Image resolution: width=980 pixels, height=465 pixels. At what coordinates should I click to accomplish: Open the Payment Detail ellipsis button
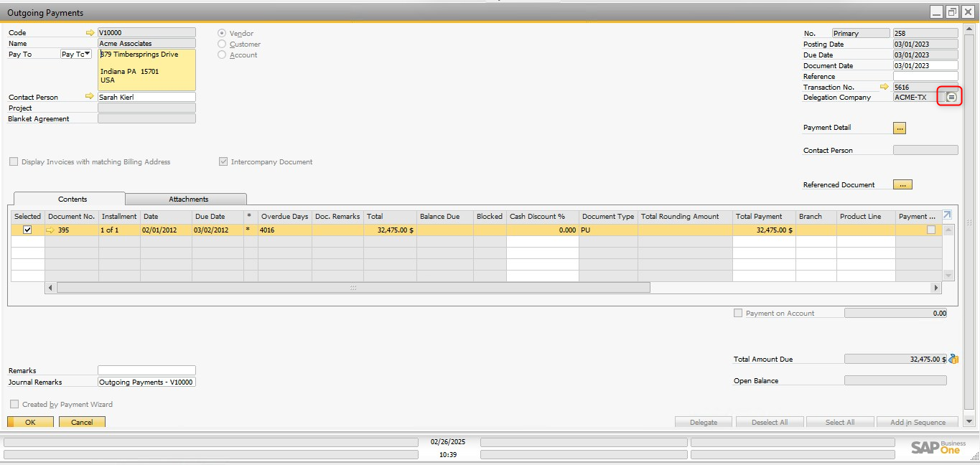[x=899, y=128]
